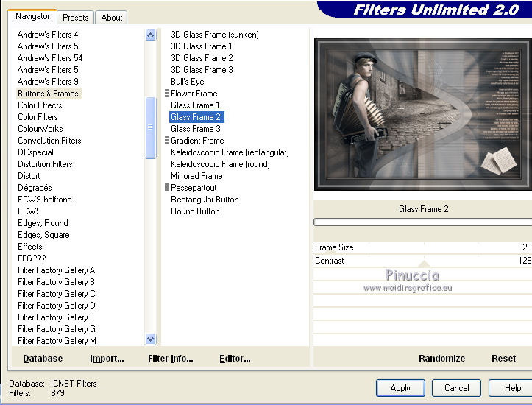
Task: Select Color Filters category
Action: pyautogui.click(x=38, y=117)
